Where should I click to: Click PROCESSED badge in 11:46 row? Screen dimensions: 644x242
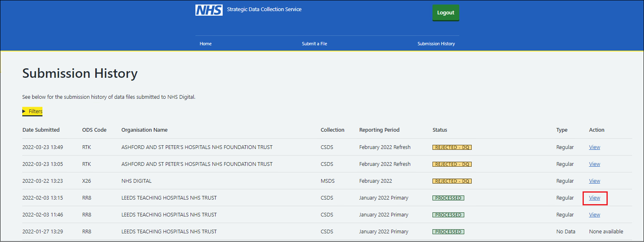click(448, 215)
